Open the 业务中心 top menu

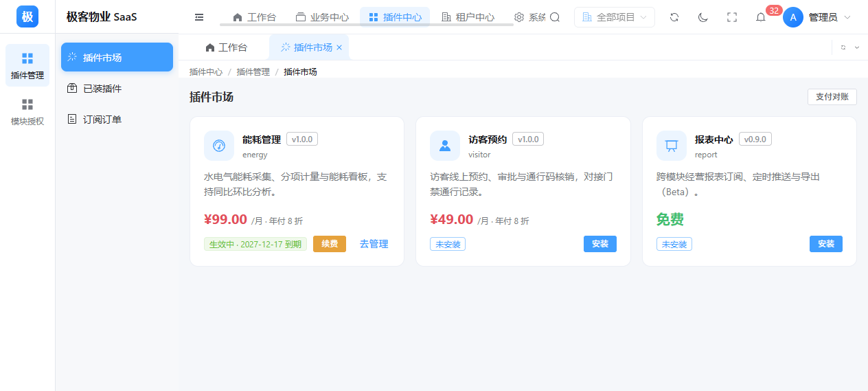tap(322, 17)
